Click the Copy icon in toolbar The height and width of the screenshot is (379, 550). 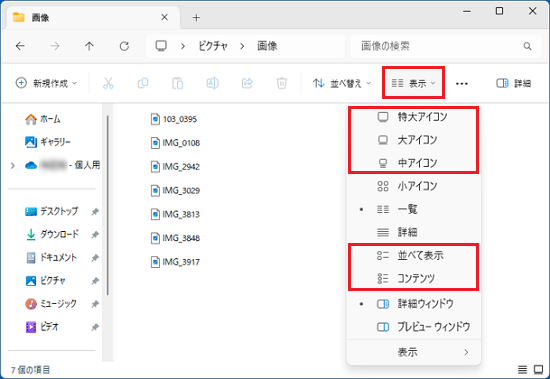pos(143,83)
